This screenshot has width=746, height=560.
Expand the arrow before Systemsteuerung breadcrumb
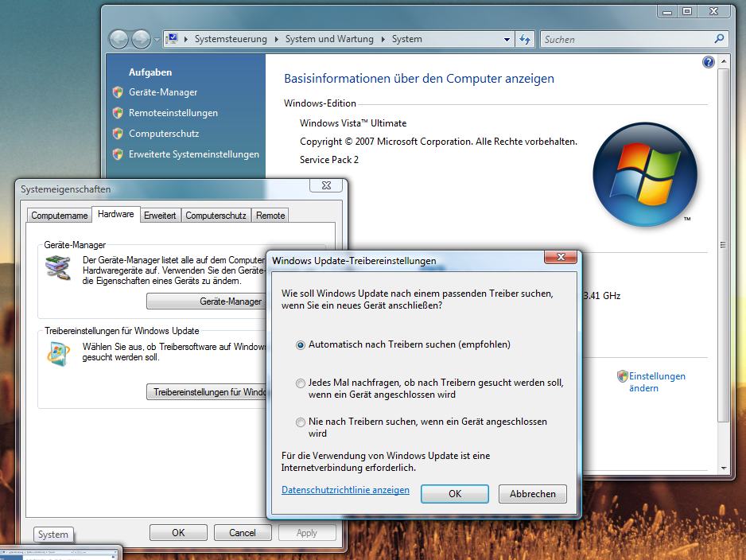pos(186,39)
